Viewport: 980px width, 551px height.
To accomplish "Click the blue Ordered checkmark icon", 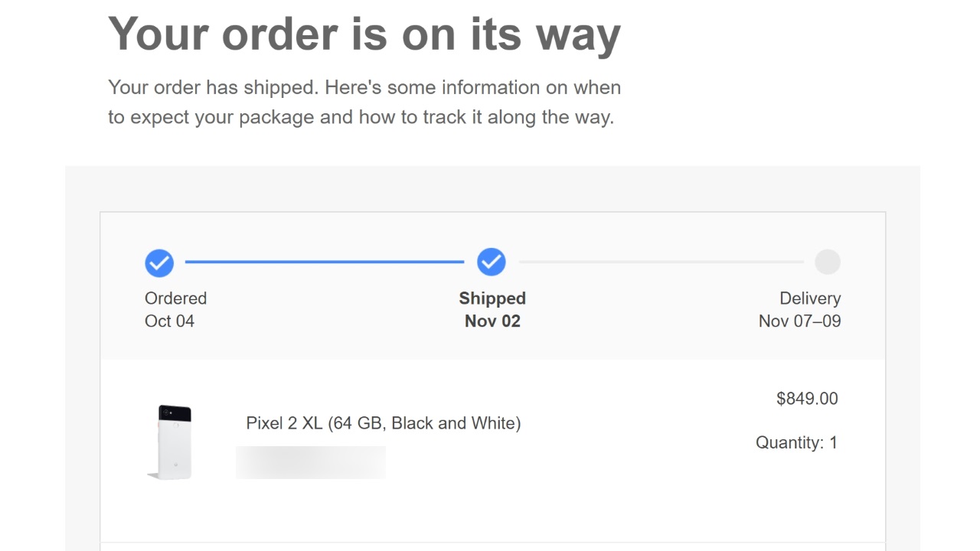I will pos(159,262).
